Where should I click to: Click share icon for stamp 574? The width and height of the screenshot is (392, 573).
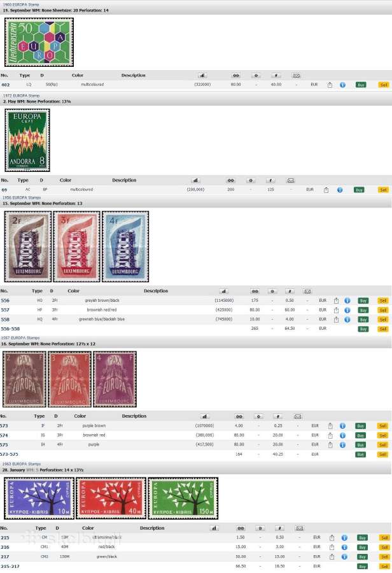(330, 435)
